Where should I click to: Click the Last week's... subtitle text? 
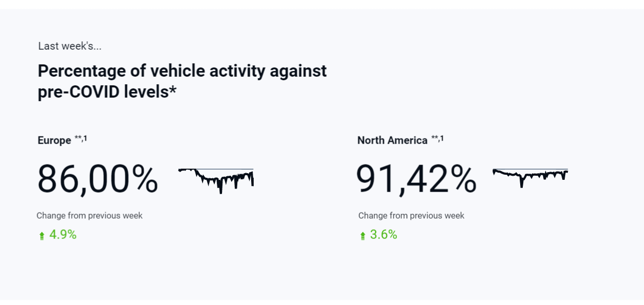[70, 46]
